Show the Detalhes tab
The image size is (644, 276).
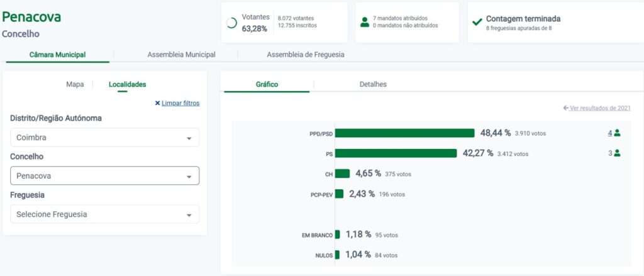coord(373,84)
